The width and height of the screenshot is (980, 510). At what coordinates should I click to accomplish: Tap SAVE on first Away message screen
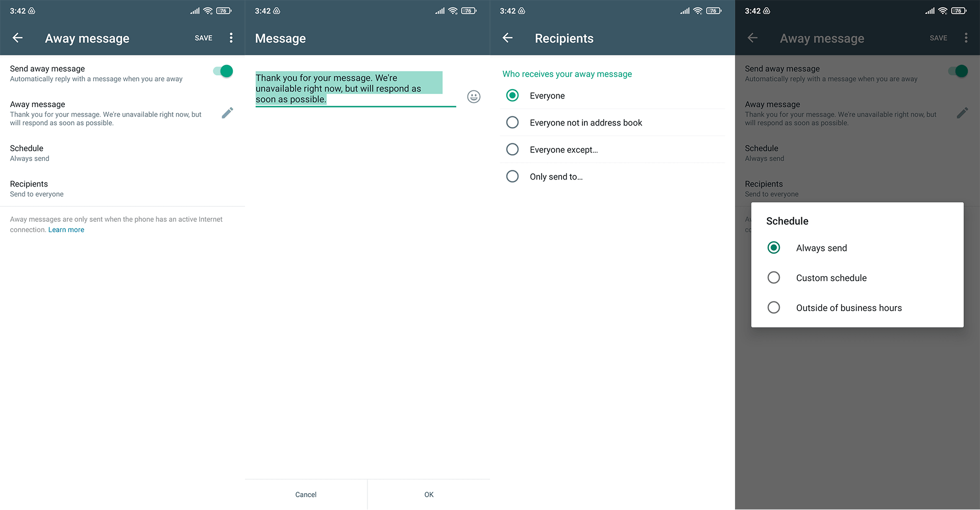pos(204,38)
